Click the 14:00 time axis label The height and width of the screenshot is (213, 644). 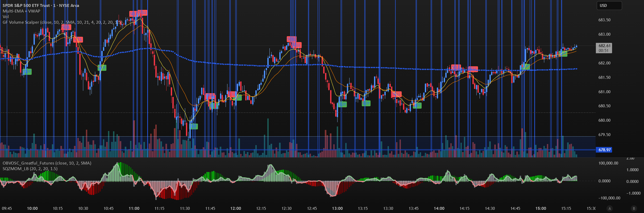(x=439, y=208)
